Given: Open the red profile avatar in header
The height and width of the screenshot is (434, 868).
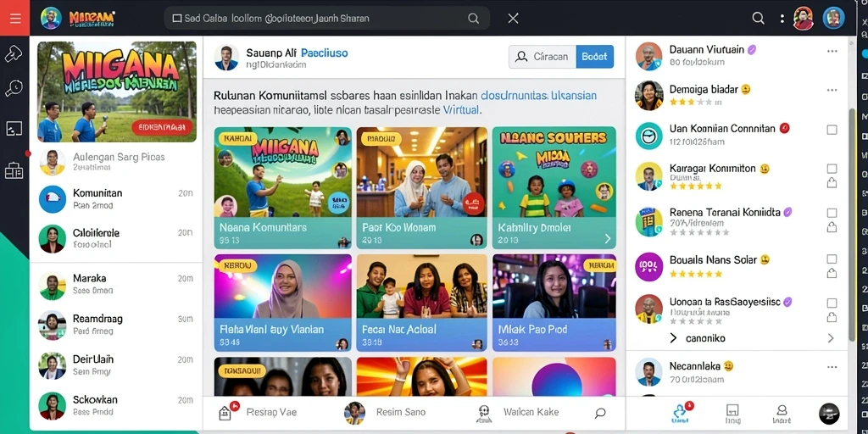Looking at the screenshot, I should (804, 19).
